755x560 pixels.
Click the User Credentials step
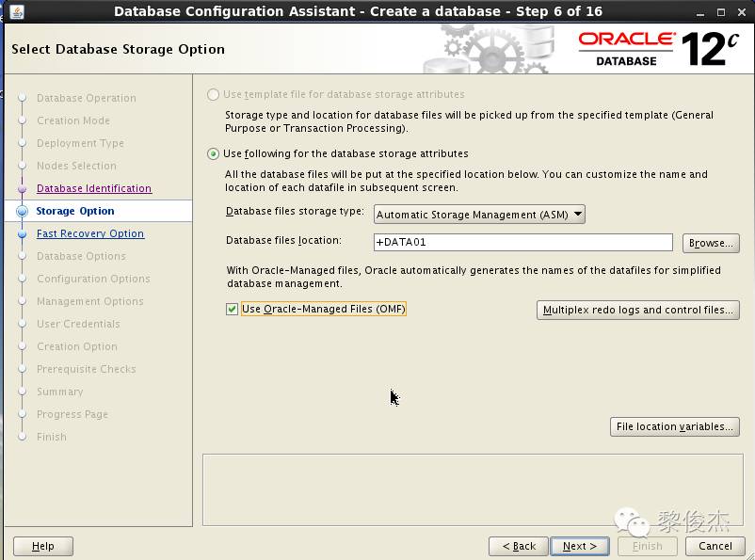(78, 324)
